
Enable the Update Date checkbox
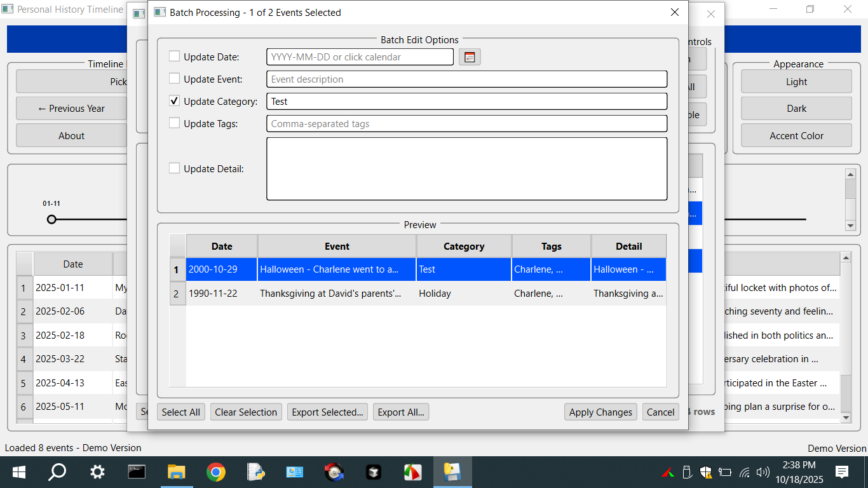tap(174, 57)
